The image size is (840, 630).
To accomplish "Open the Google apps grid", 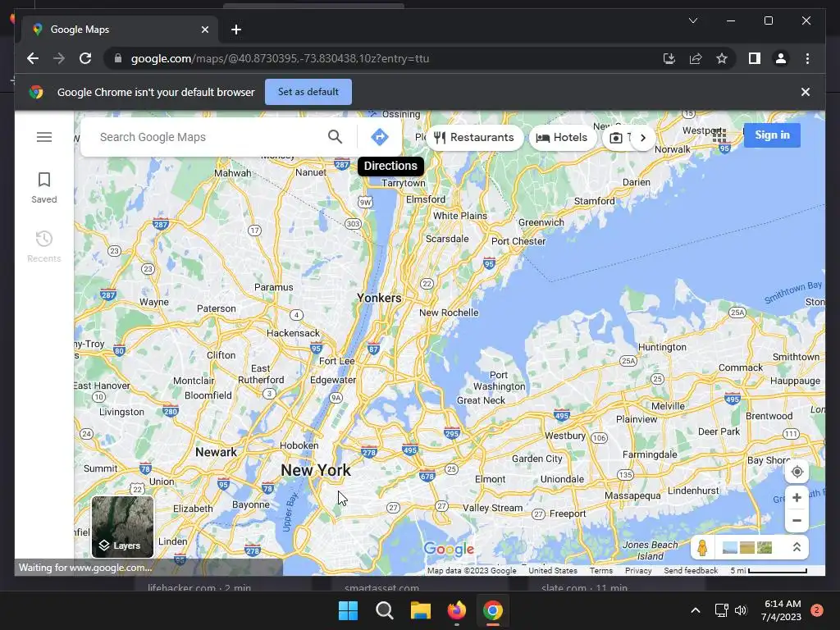I will click(719, 135).
